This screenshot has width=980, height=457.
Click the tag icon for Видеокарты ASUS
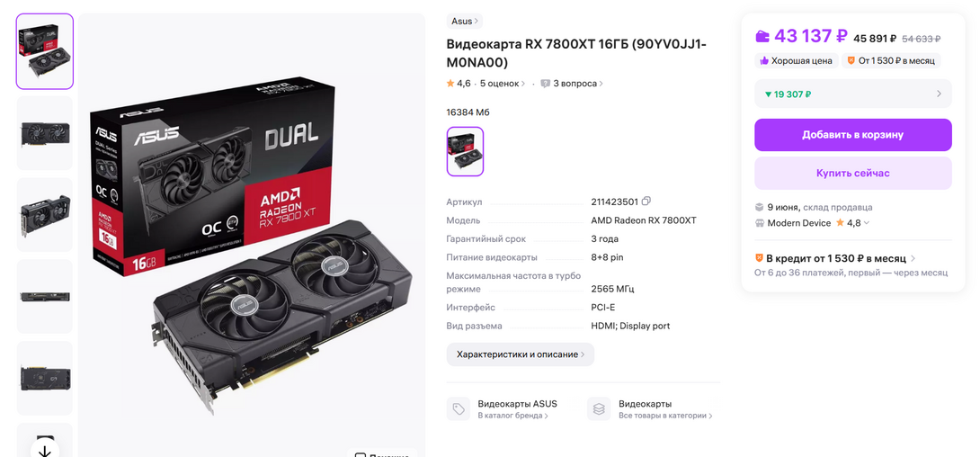point(459,408)
